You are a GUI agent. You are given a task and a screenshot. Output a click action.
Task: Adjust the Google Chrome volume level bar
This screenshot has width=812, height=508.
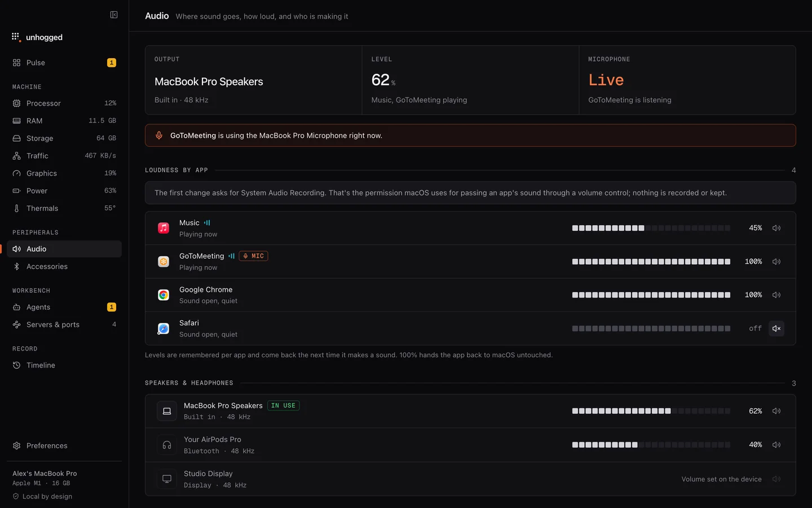651,295
